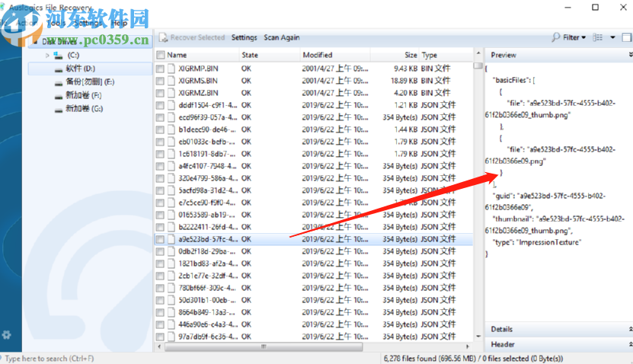633x364 pixels.
Task: Open the Help menu
Action: pyautogui.click(x=119, y=23)
